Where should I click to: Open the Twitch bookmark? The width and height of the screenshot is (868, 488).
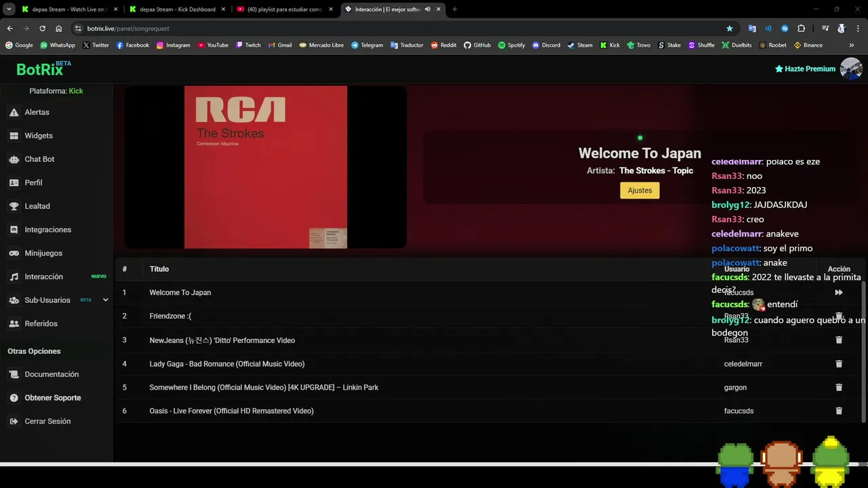(x=248, y=45)
